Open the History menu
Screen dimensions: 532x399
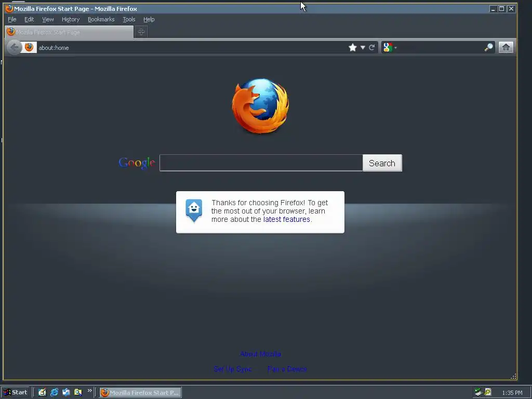pyautogui.click(x=71, y=19)
